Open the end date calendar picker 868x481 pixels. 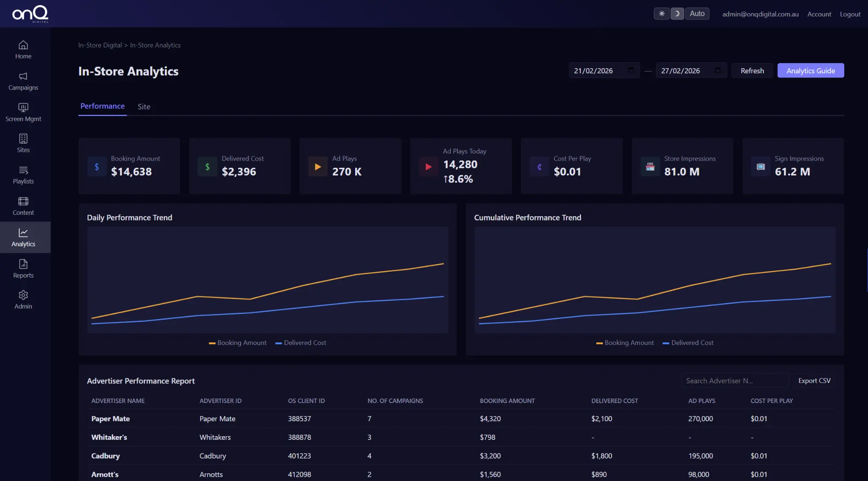coord(718,70)
